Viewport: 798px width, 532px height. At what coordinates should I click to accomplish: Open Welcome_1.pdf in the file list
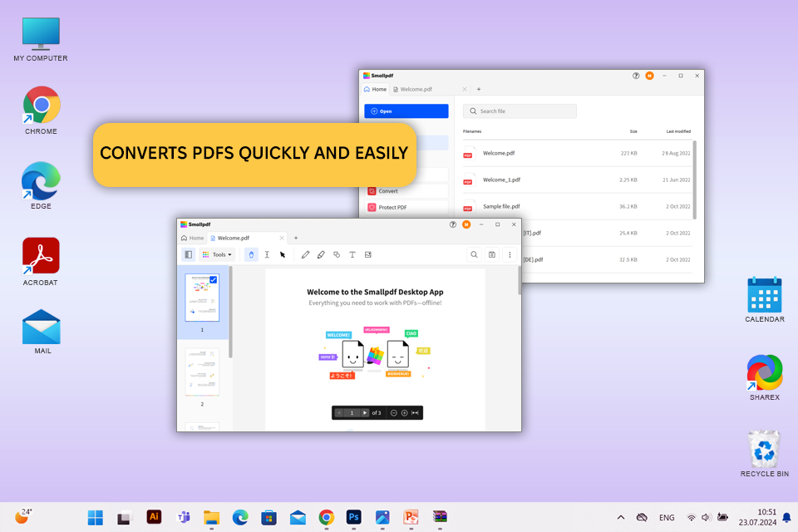577,180
